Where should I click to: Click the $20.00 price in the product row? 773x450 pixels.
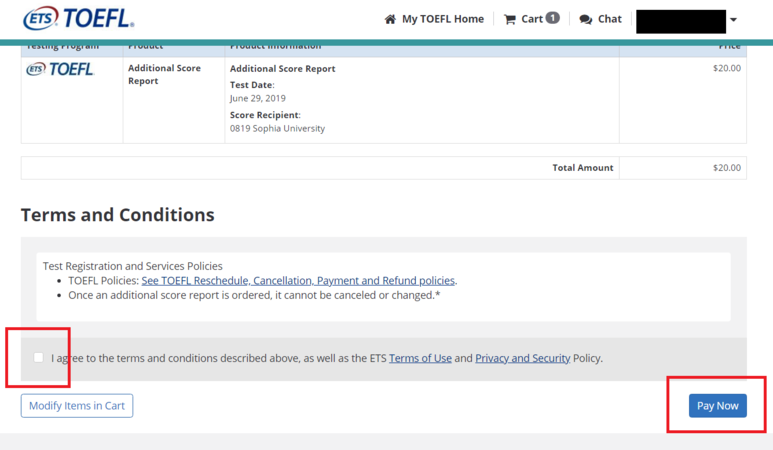727,68
